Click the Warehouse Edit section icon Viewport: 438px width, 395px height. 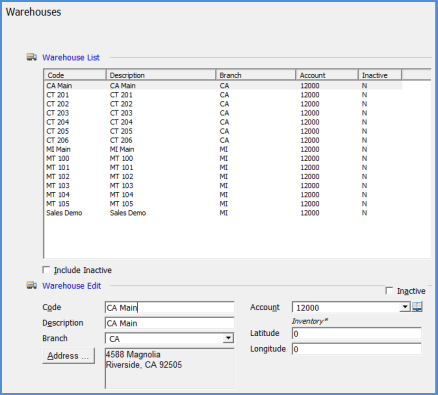coord(32,285)
